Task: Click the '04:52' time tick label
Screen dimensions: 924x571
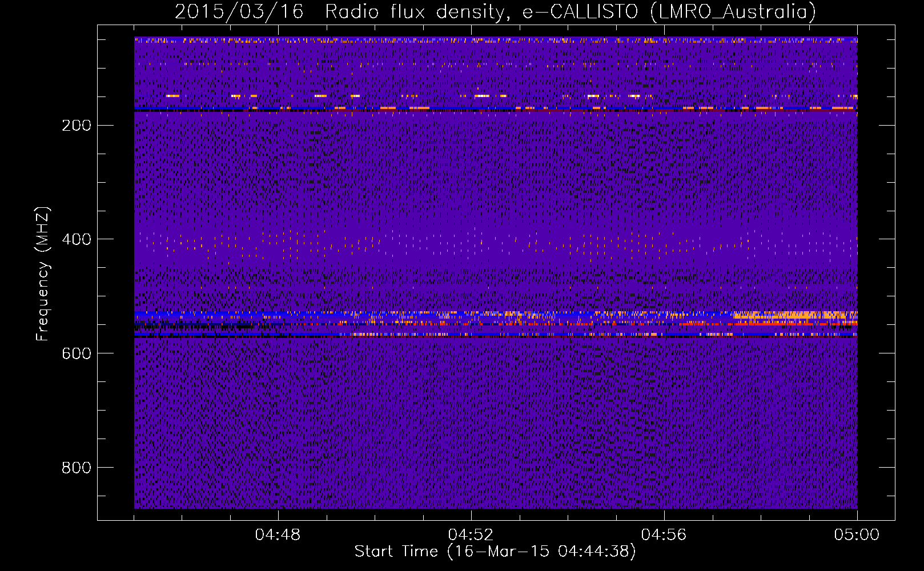Action: (x=471, y=535)
